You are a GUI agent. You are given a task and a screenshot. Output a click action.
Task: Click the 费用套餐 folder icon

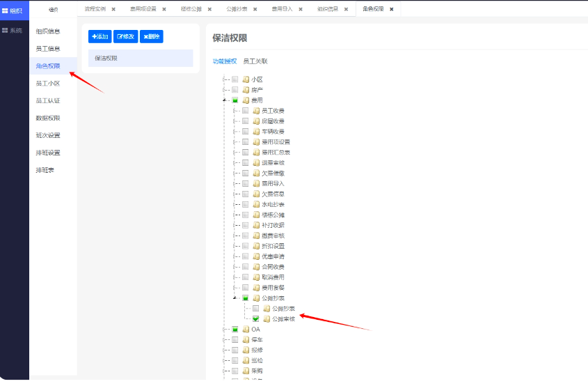coord(257,288)
